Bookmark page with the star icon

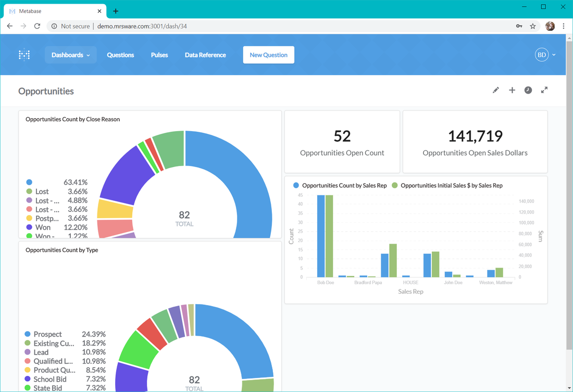pyautogui.click(x=533, y=26)
